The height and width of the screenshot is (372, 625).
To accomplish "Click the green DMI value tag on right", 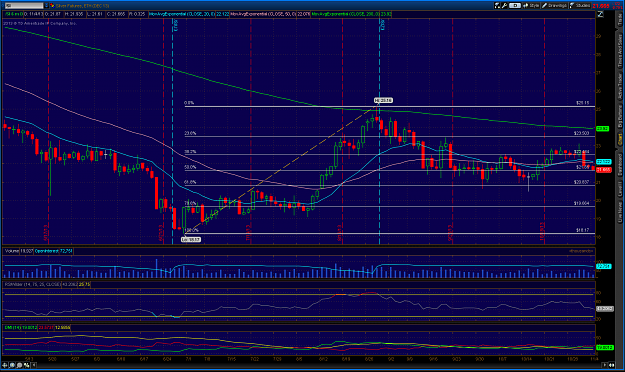I will 604,348.
